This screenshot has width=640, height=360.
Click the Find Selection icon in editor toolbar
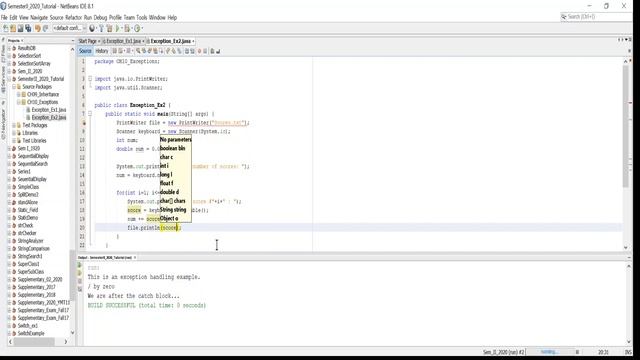[138, 51]
